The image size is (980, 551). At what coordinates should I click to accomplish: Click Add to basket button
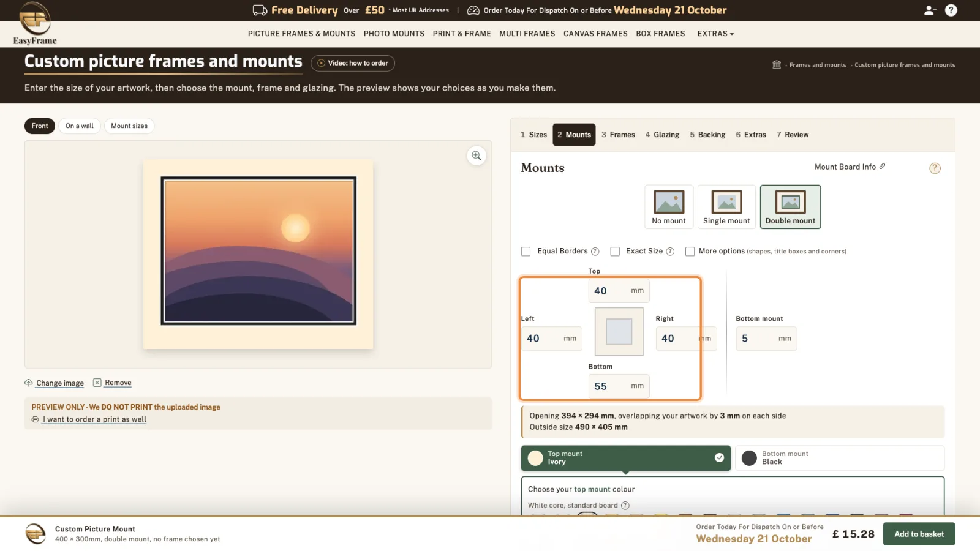[919, 534]
